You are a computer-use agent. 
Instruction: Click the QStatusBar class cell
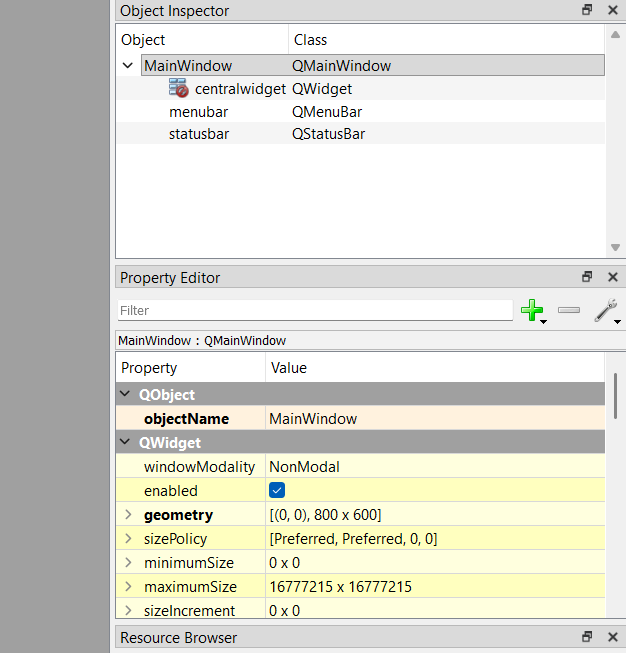tap(328, 134)
